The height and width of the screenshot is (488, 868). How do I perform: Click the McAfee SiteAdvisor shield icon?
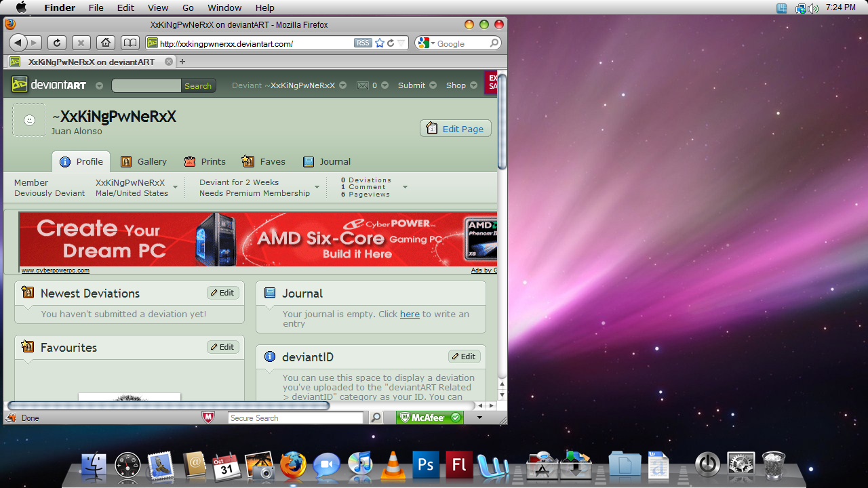pyautogui.click(x=208, y=418)
